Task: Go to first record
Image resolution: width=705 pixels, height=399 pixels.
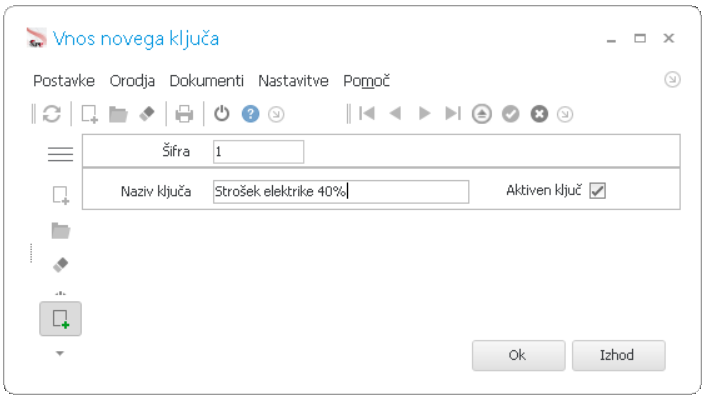Action: pyautogui.click(x=367, y=113)
